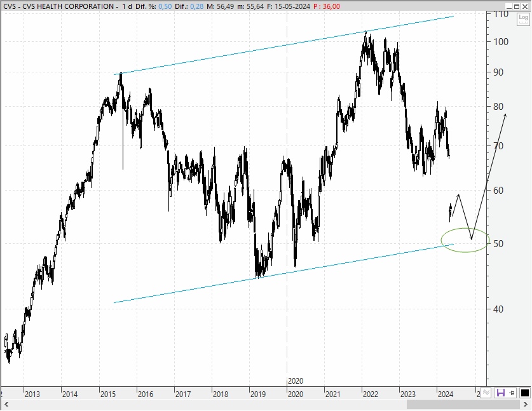This screenshot has height=411, width=532.
Task: Click the horizontal scrollbar left arrow
Action: tap(6, 404)
